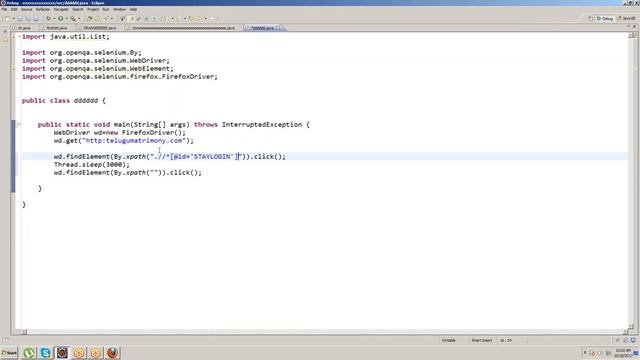Close the active dddddd.java editor tab
Screen dimensions: 640x360
278,28
